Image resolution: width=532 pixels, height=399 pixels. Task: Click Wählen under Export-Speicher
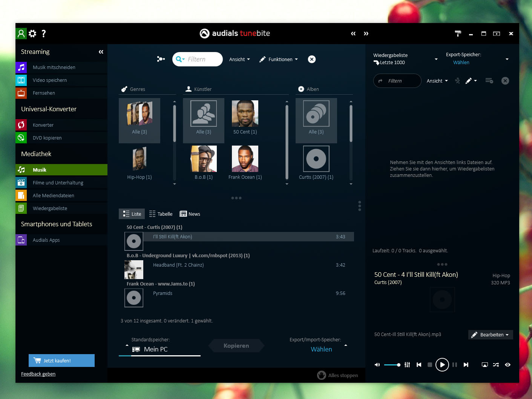tap(461, 63)
